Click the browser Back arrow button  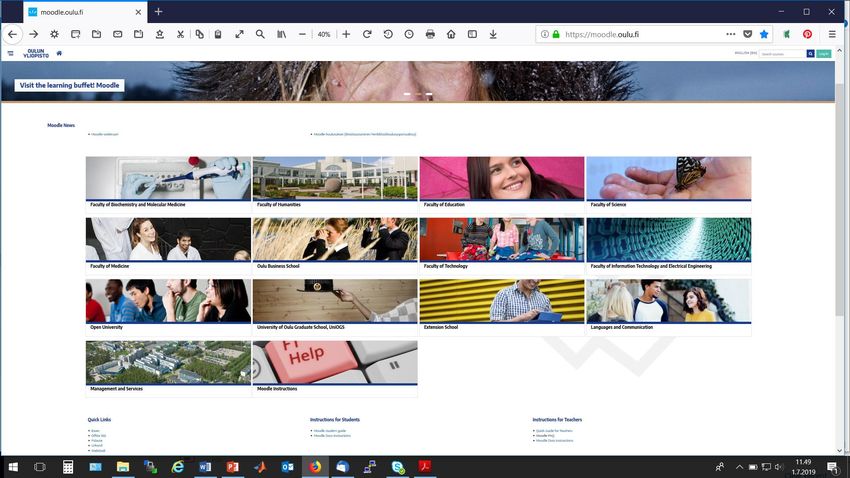(12, 34)
